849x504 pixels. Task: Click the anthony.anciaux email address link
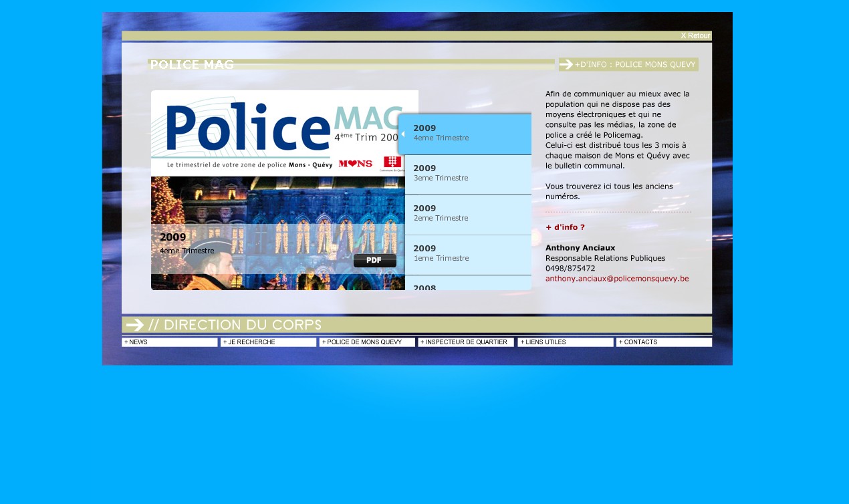[617, 279]
